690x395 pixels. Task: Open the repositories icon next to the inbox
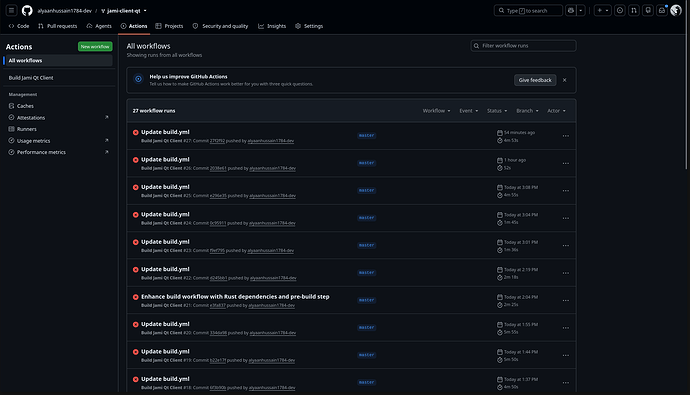(648, 10)
